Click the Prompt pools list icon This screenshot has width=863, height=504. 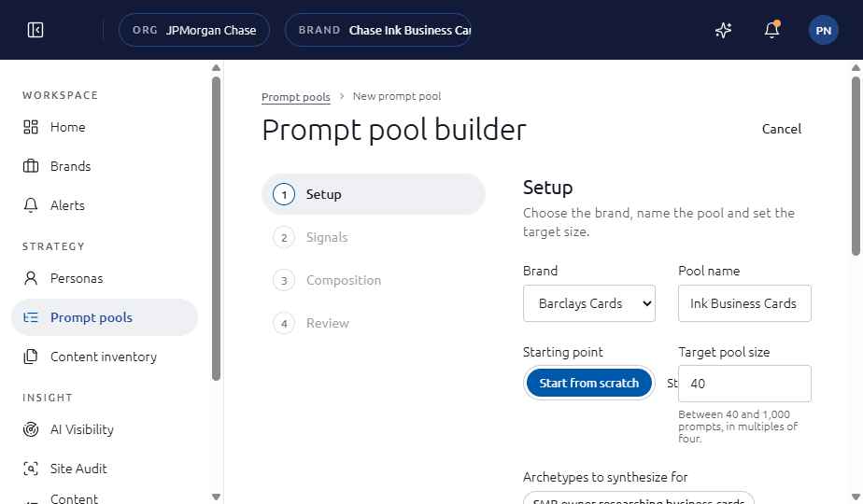tap(31, 317)
